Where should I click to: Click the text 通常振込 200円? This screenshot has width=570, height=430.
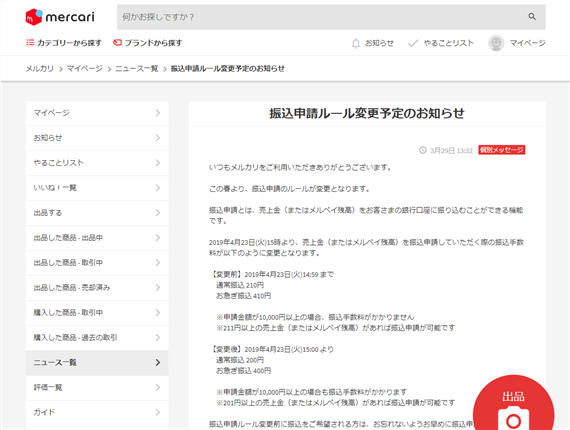click(x=240, y=360)
